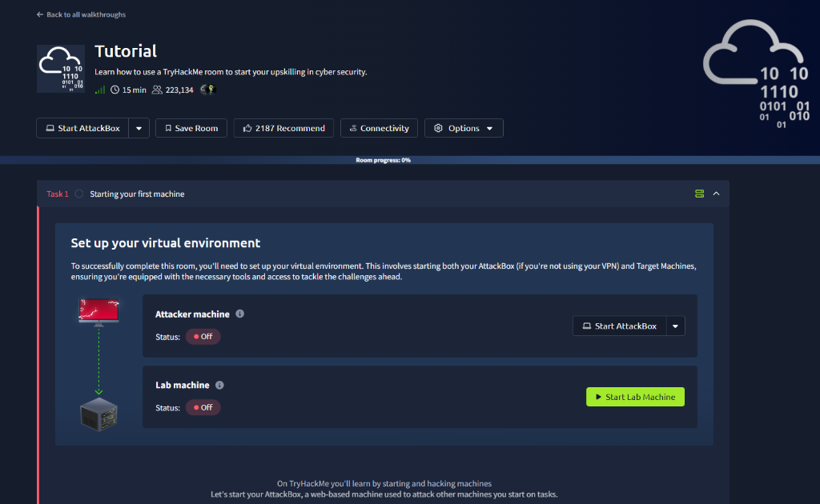Click the lab server box illustration
Viewport: 820px width, 504px height.
[98, 414]
